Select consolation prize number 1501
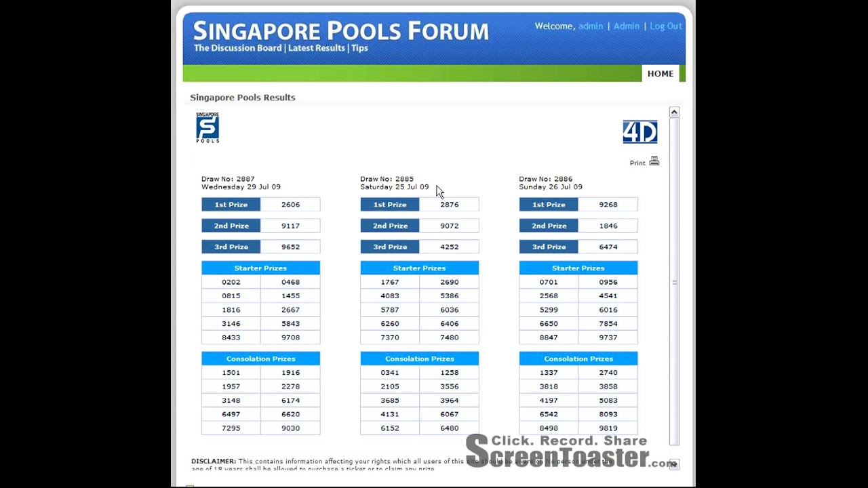The width and height of the screenshot is (868, 488). (x=231, y=373)
